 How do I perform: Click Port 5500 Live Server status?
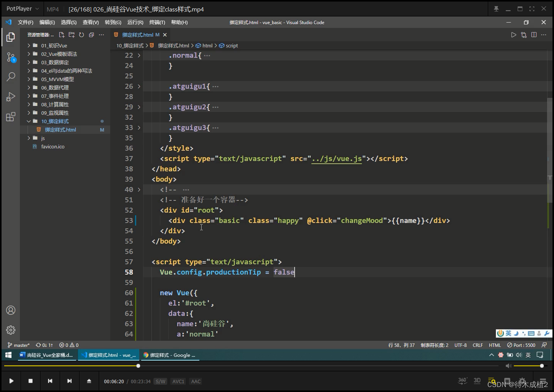(521, 345)
